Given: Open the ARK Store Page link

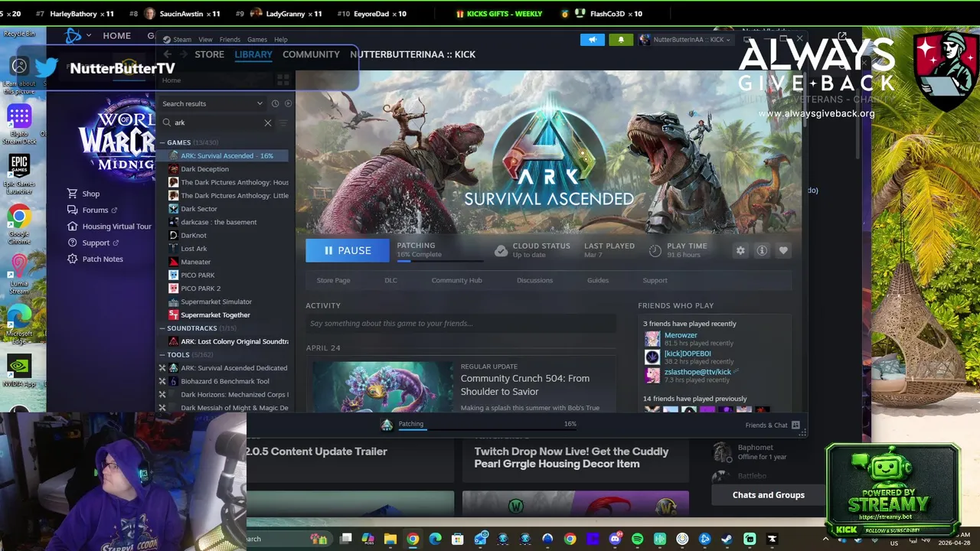Looking at the screenshot, I should pos(333,280).
